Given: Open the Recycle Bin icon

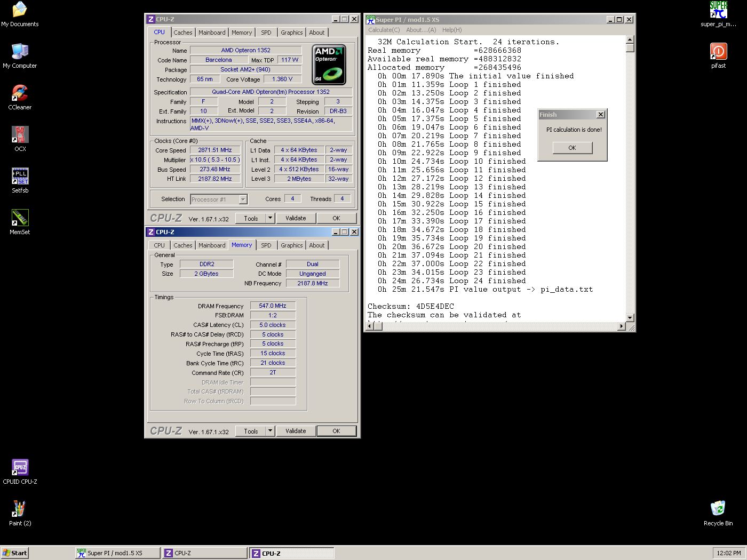Looking at the screenshot, I should [x=718, y=513].
